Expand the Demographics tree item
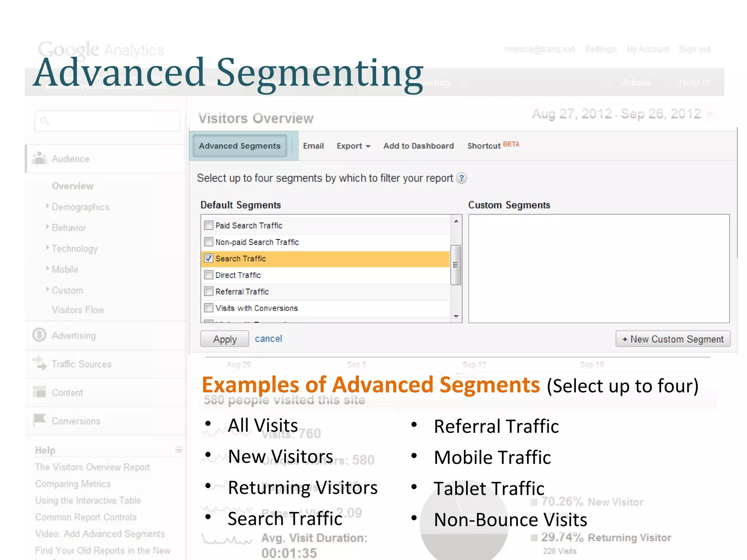The height and width of the screenshot is (560, 747). (x=47, y=206)
